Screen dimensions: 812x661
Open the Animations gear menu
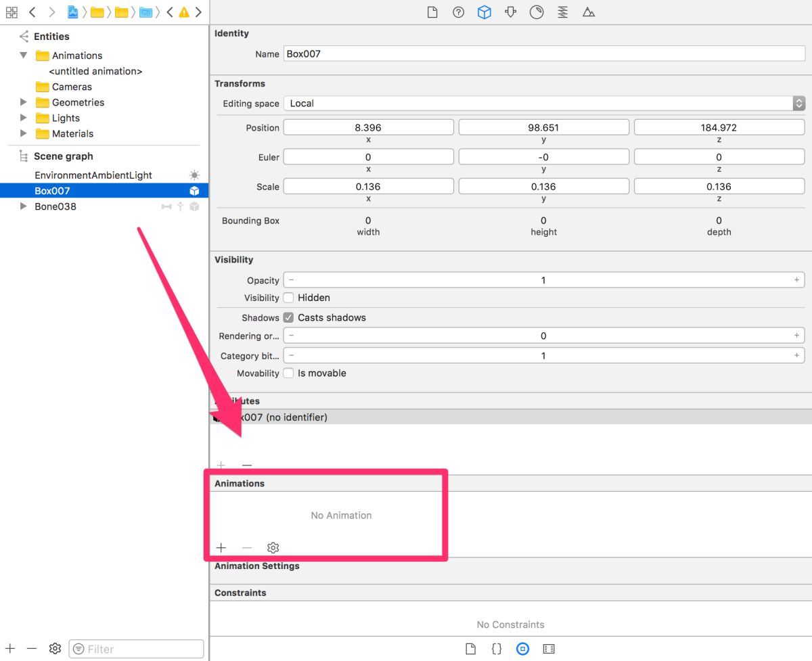[273, 548]
